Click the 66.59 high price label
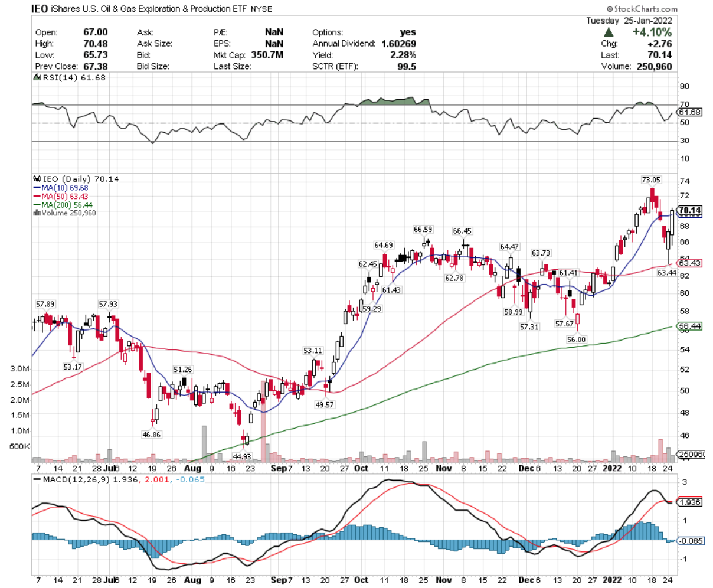 [x=423, y=229]
